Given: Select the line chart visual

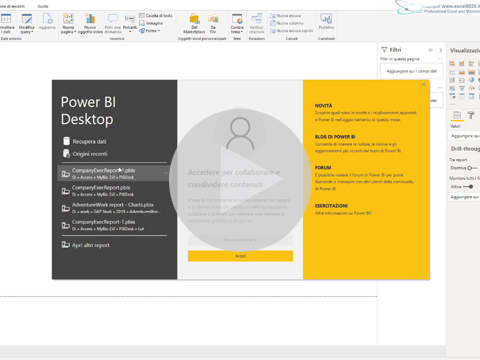Looking at the screenshot, I should pos(452,72).
